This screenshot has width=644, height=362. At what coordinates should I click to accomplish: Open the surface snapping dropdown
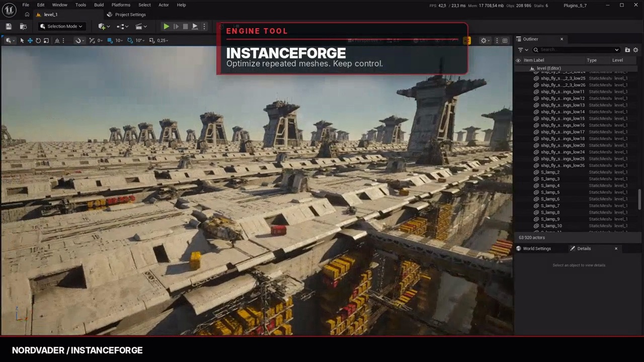coord(79,41)
